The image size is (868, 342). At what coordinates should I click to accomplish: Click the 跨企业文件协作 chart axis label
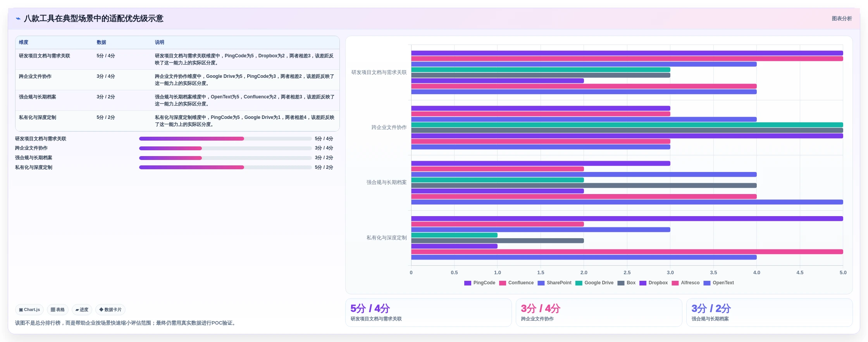pyautogui.click(x=389, y=127)
